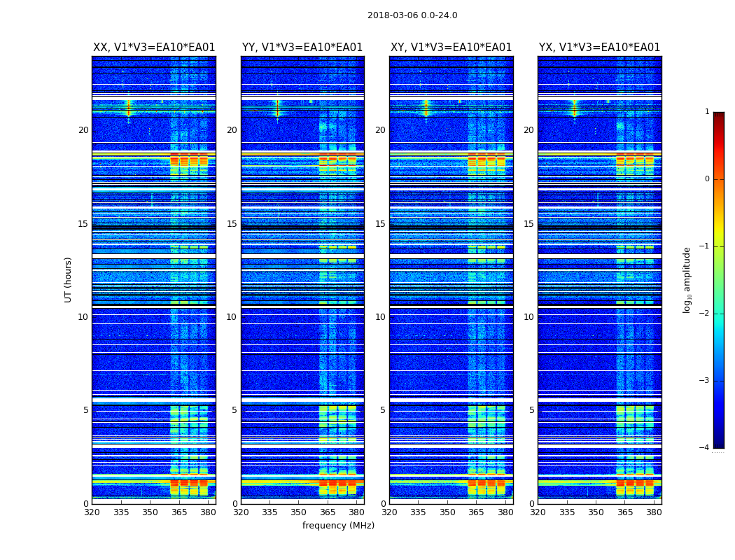
Task: Click the 20 hour tick label of YX panel
Action: coord(528,129)
